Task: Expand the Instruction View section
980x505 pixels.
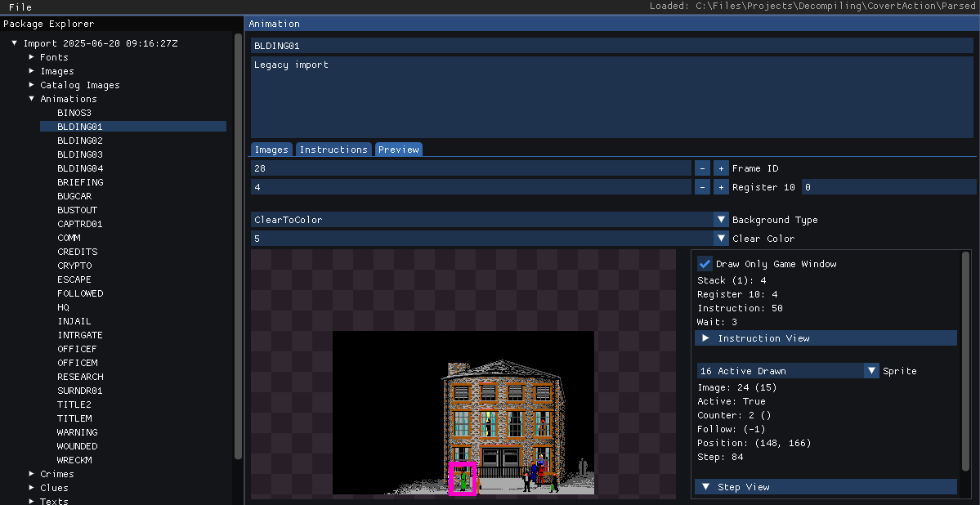Action: (826, 338)
